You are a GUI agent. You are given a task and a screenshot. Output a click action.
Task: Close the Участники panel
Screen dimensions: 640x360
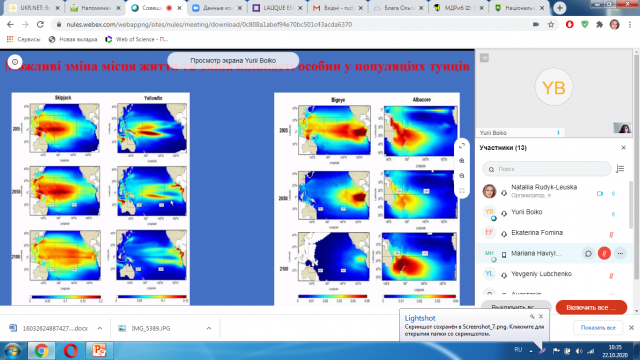(623, 148)
